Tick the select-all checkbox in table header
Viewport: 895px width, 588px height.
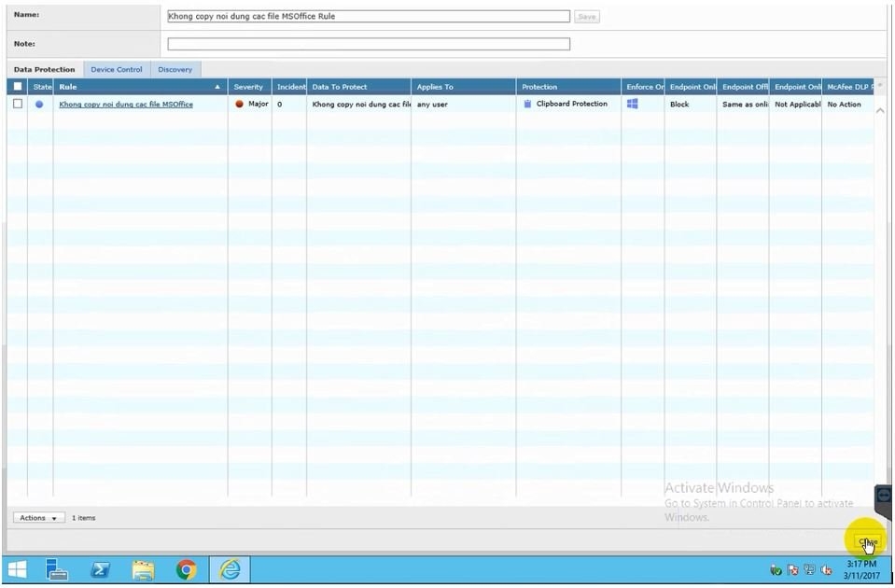pos(18,87)
